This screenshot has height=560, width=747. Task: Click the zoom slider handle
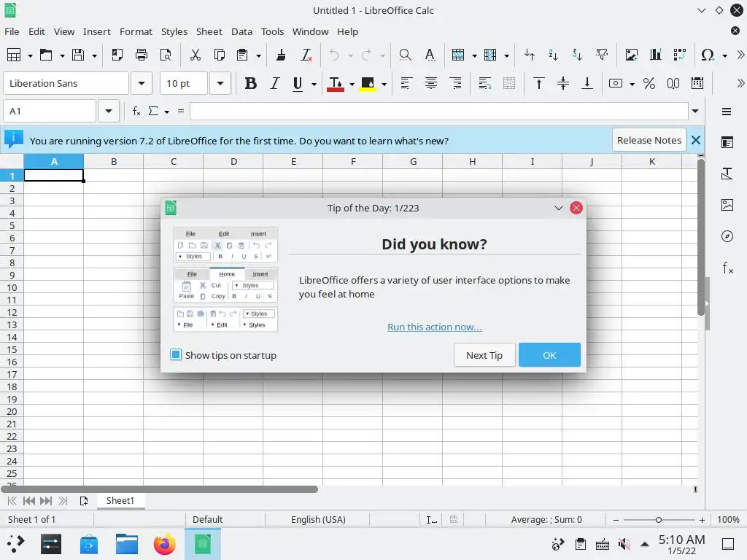659,519
